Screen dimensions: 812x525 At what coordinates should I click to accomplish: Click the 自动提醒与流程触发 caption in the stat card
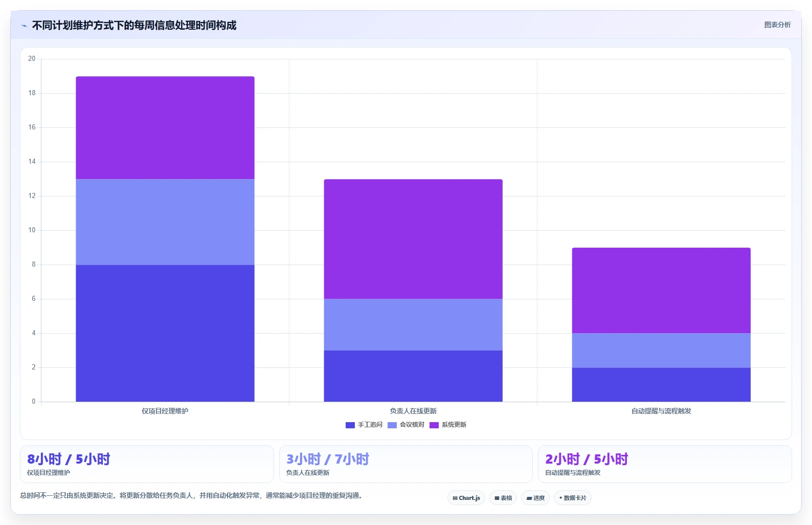(x=573, y=473)
